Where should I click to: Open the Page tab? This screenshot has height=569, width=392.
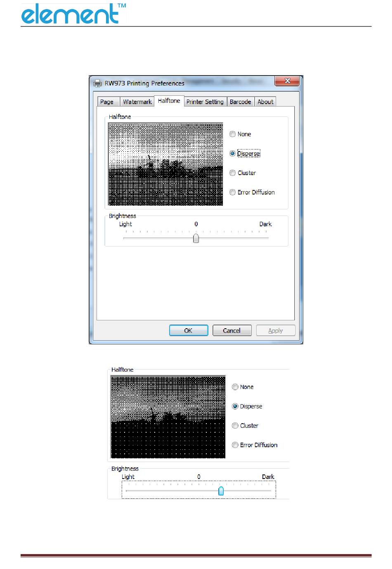(x=107, y=102)
